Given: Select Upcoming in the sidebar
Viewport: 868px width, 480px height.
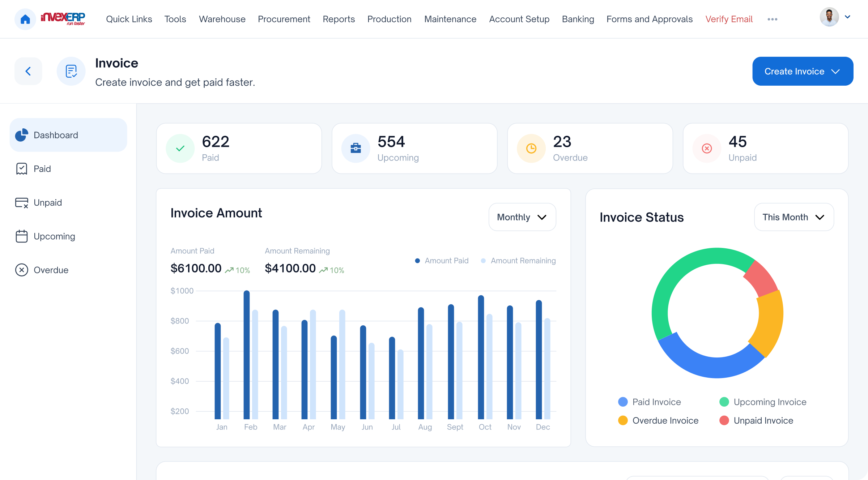Looking at the screenshot, I should coord(54,236).
